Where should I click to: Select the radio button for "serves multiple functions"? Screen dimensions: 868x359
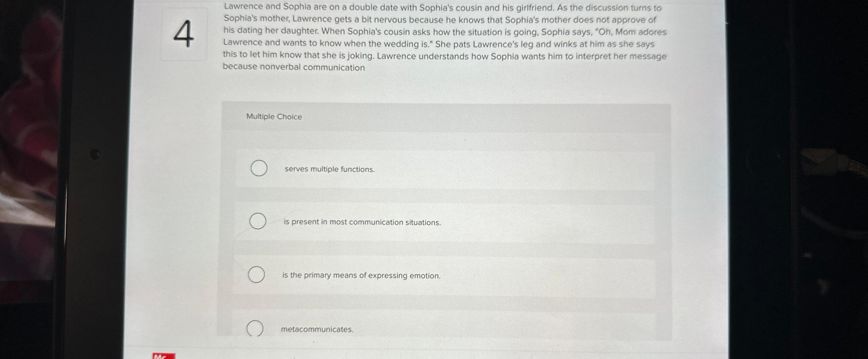pos(258,168)
